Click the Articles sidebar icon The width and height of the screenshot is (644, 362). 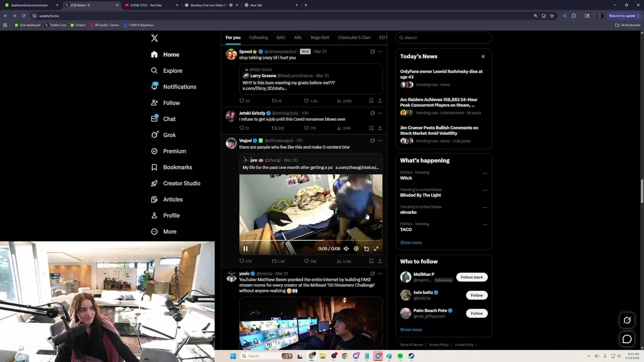(154, 199)
